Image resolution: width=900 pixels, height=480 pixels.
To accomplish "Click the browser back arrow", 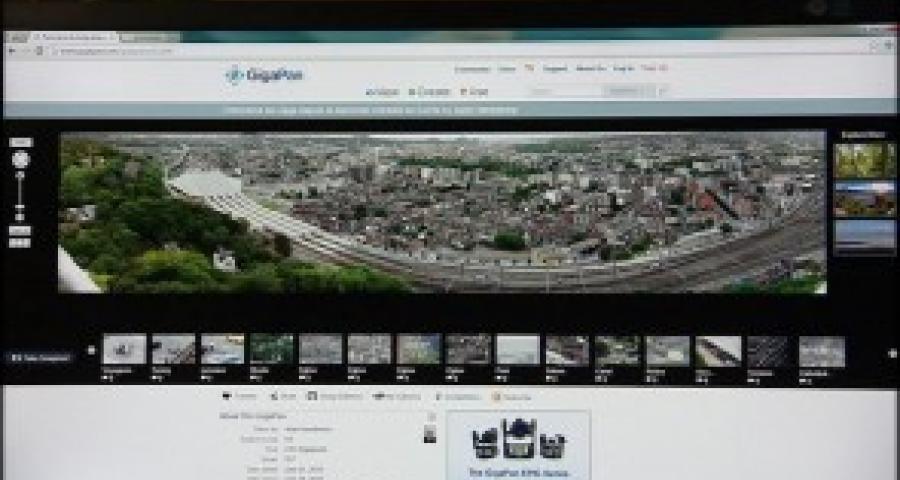I will (12, 51).
